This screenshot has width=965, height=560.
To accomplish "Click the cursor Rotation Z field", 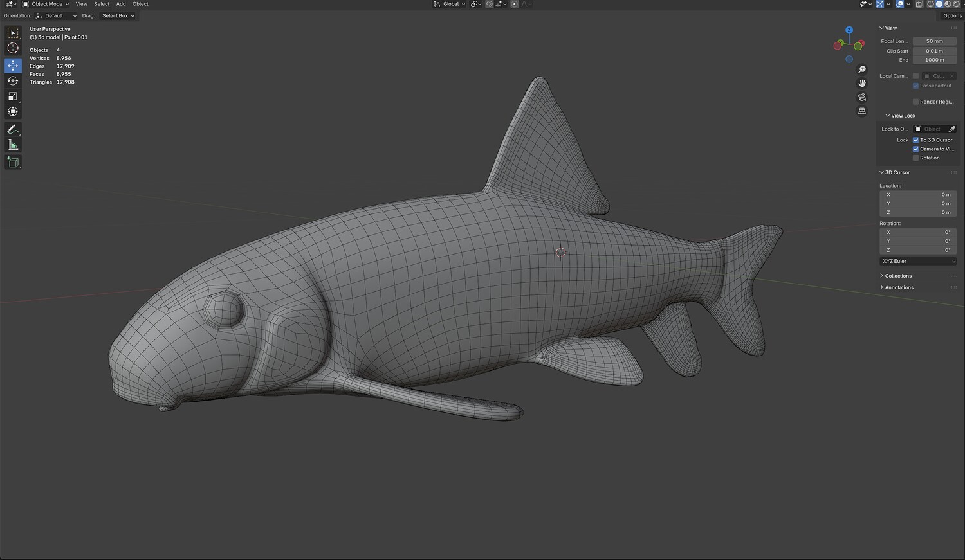I will click(918, 250).
